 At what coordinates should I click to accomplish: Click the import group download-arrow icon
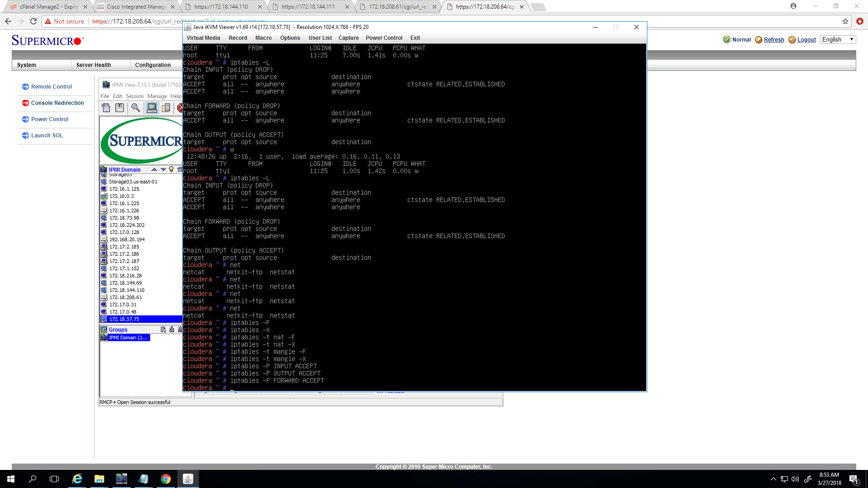click(172, 329)
